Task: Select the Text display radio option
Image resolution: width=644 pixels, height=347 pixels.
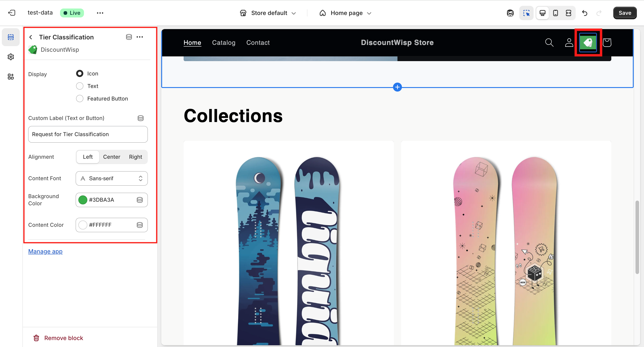Action: [x=80, y=86]
